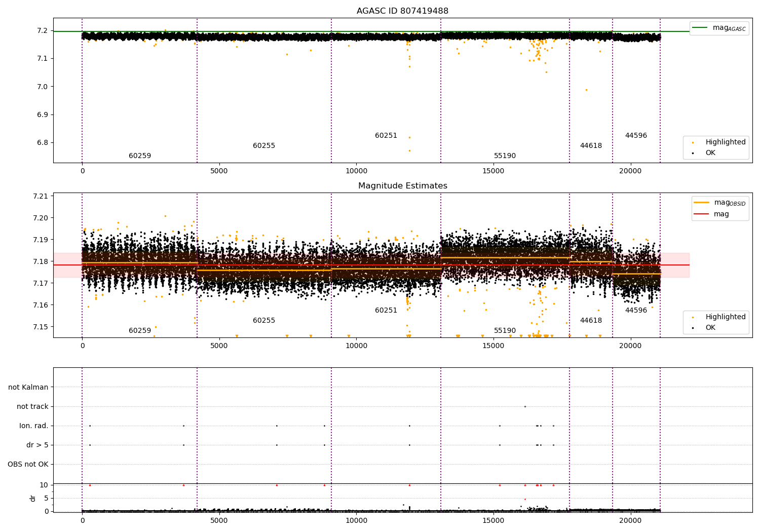The width and height of the screenshot is (760, 532).
Task: Click x-axis tick 15000 in Magnitude Estimates plot
Action: (x=493, y=346)
